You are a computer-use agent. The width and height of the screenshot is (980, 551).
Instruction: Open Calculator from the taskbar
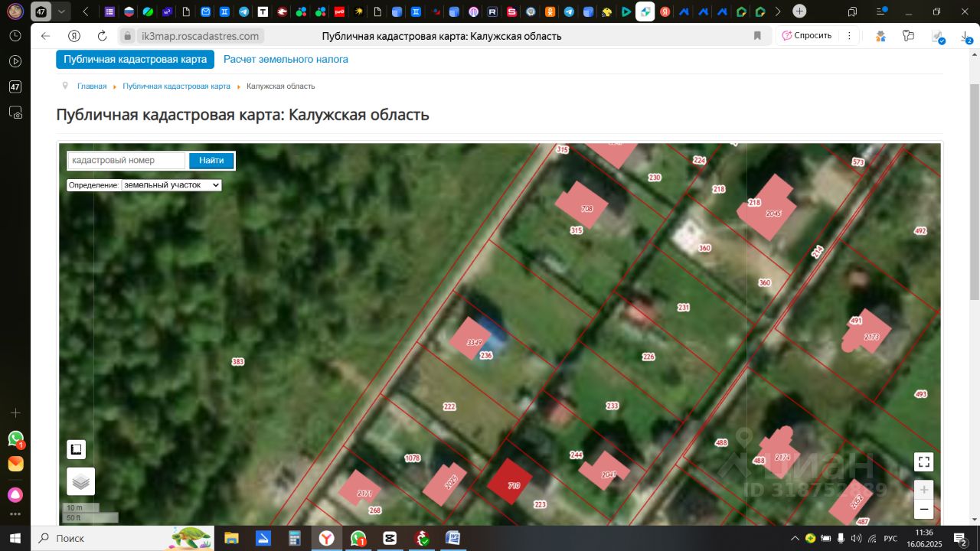click(295, 538)
